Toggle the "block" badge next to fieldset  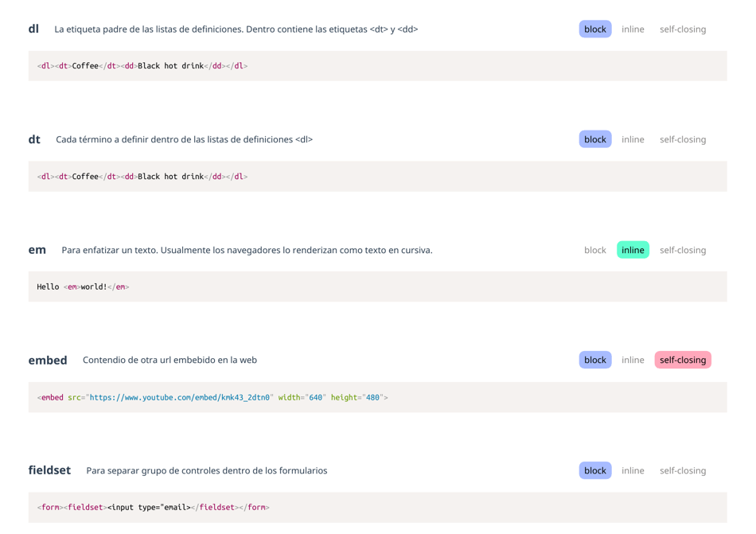[594, 470]
